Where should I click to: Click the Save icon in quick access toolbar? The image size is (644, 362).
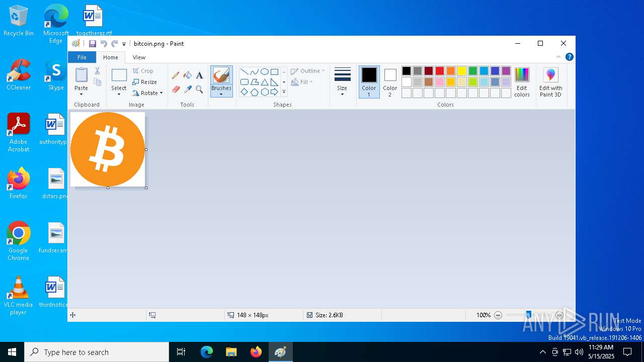click(x=93, y=44)
